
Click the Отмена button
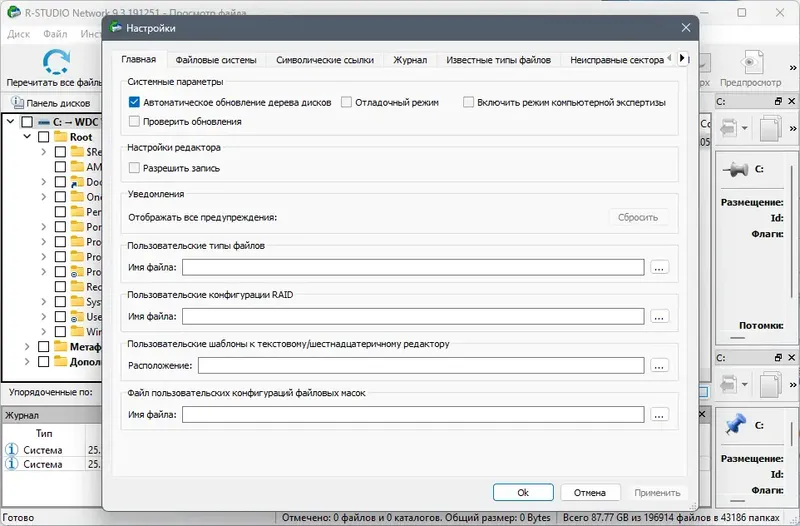590,492
